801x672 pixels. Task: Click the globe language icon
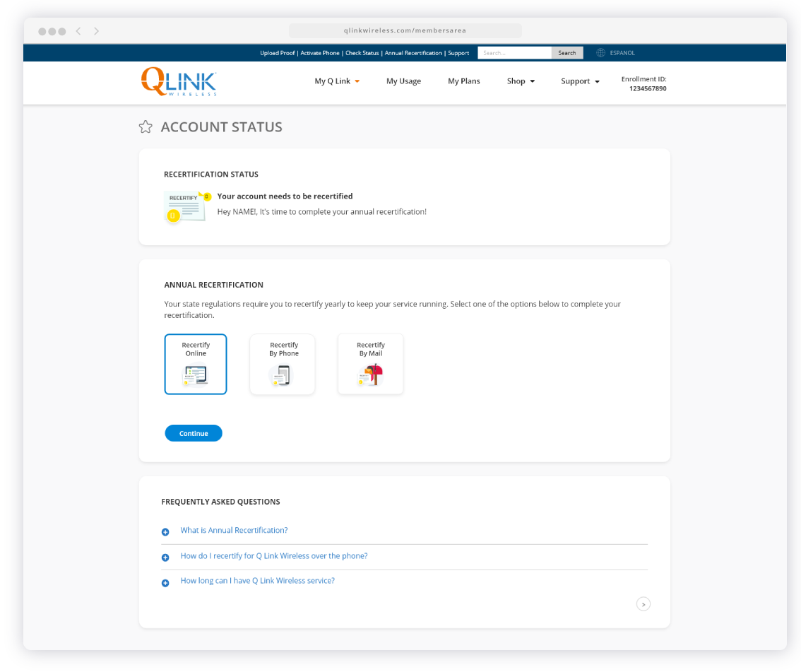point(600,52)
